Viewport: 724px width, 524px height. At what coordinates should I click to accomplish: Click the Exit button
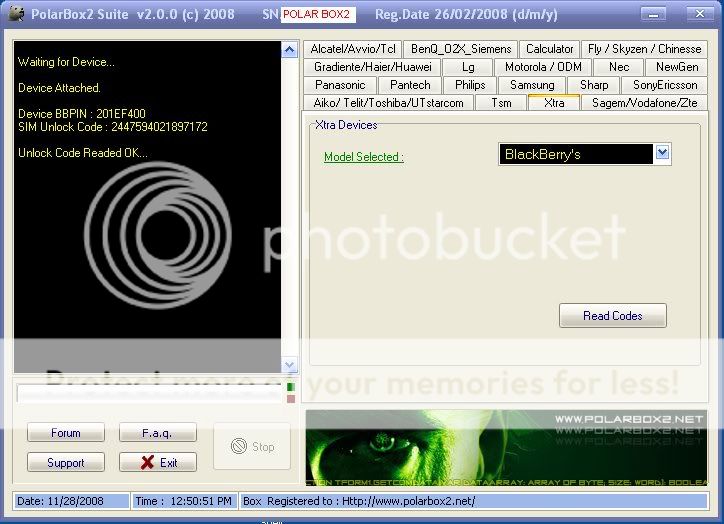click(x=157, y=463)
